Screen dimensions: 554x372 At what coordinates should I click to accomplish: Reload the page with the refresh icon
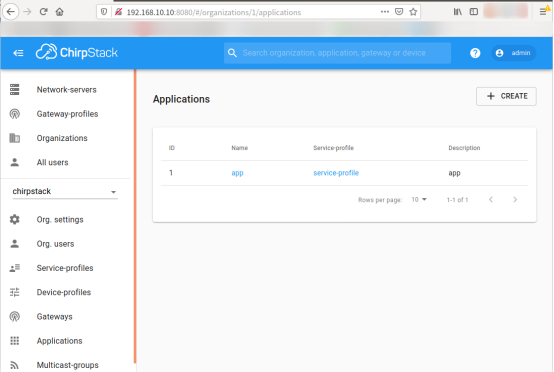[x=43, y=12]
